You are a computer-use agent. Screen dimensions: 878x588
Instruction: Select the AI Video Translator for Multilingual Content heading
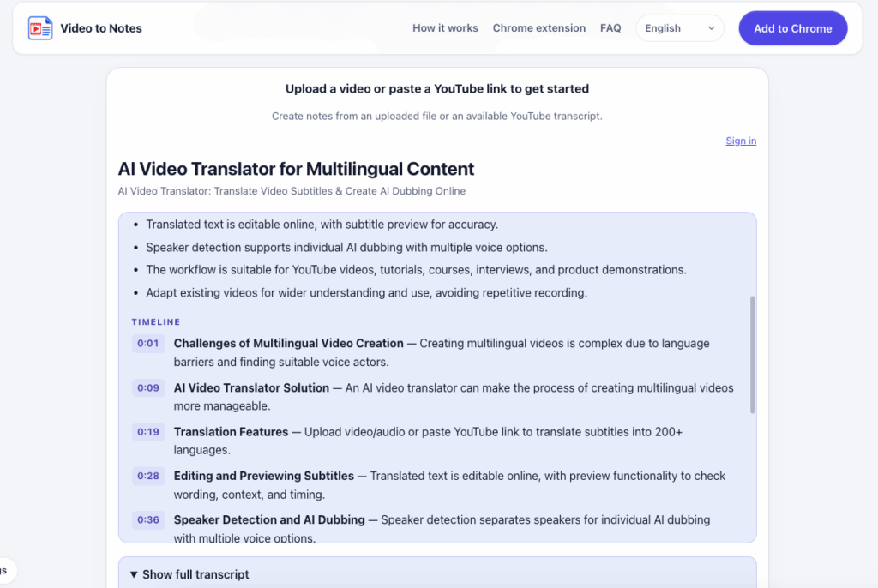pyautogui.click(x=296, y=169)
